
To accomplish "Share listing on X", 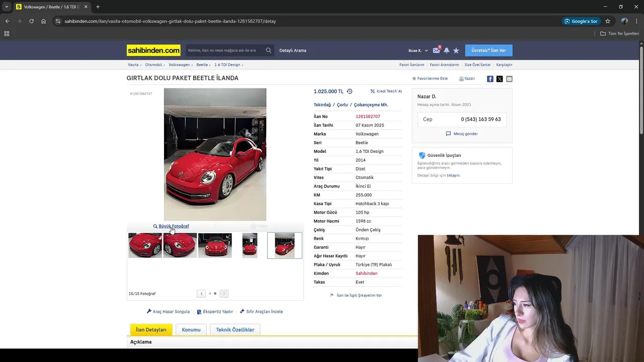I will pos(500,79).
